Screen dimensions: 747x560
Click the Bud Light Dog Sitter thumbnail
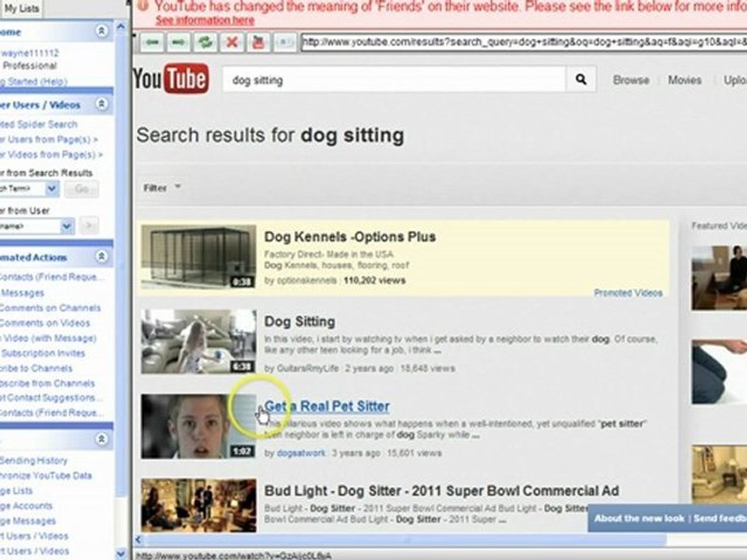tap(198, 506)
